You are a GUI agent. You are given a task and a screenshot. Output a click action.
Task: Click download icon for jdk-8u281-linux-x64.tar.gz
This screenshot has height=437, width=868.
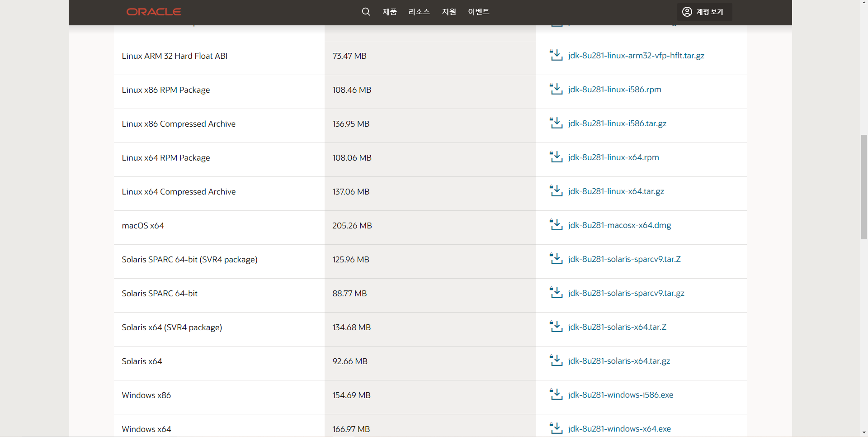(x=556, y=191)
